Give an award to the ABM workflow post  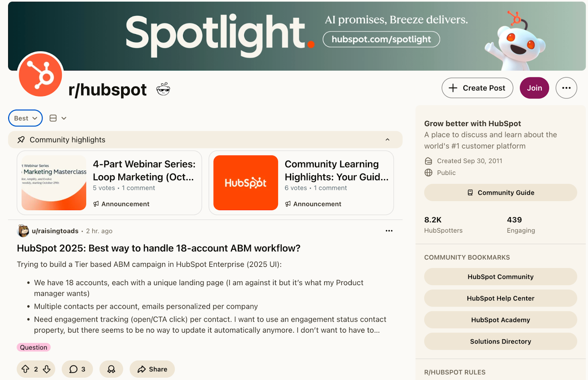(111, 369)
